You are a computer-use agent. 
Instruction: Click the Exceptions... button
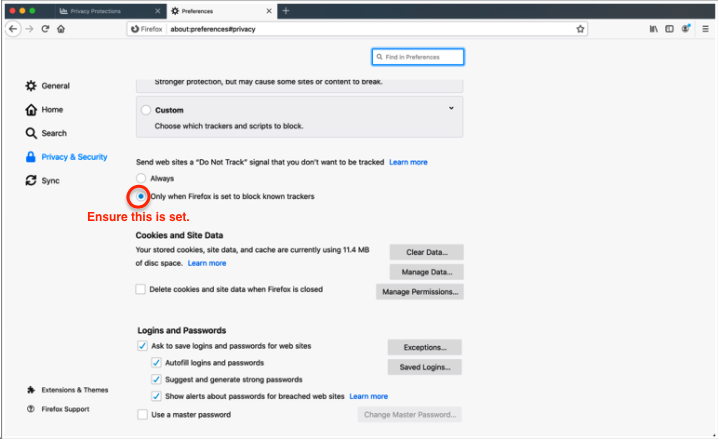pos(424,347)
